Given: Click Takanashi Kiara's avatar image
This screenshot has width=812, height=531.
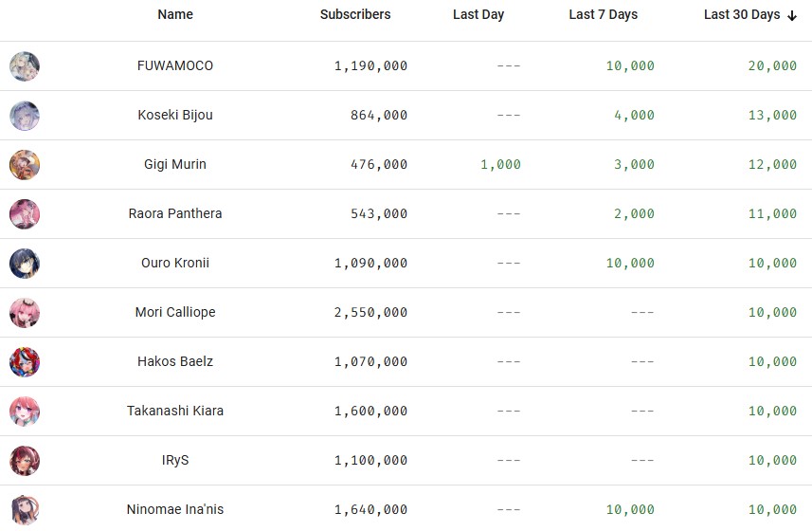Looking at the screenshot, I should point(25,412).
